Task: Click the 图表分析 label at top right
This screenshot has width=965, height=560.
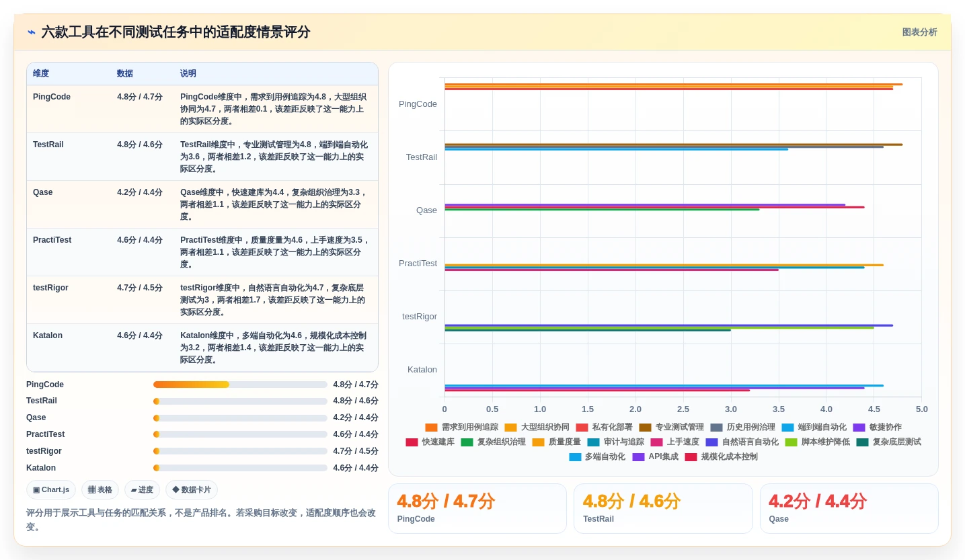Action: tap(919, 32)
